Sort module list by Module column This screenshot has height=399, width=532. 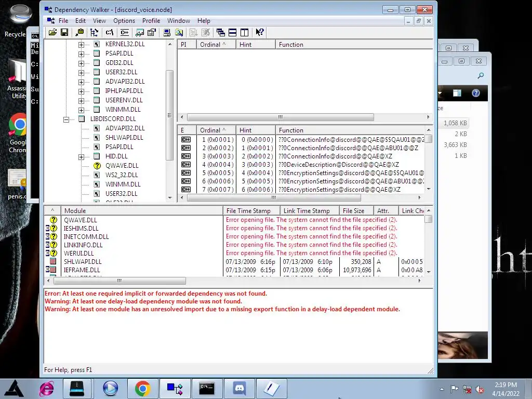(x=142, y=211)
